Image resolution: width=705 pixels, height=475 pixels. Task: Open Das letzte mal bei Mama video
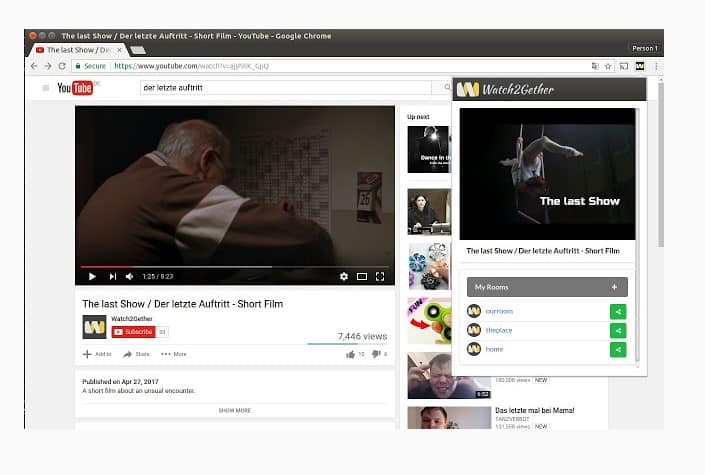pos(535,410)
